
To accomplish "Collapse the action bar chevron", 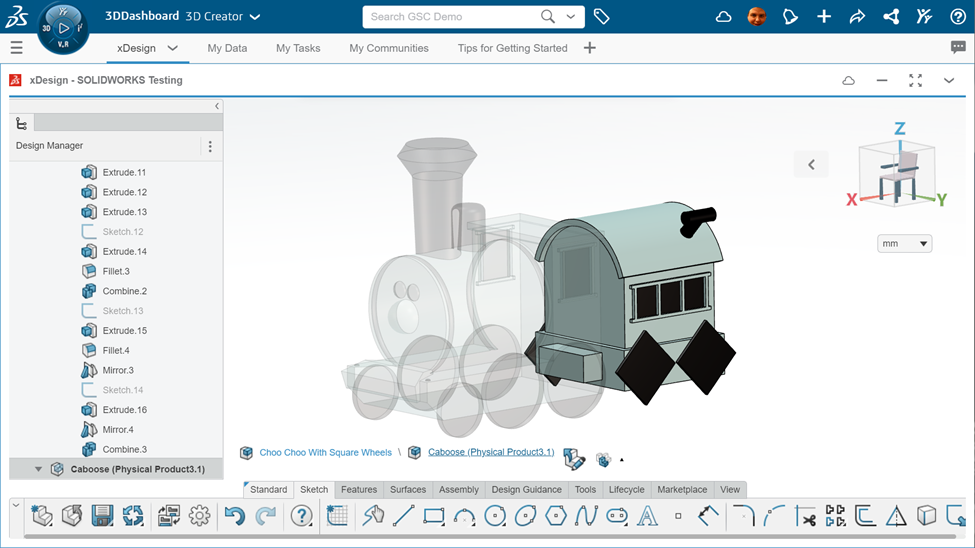I will click(16, 504).
